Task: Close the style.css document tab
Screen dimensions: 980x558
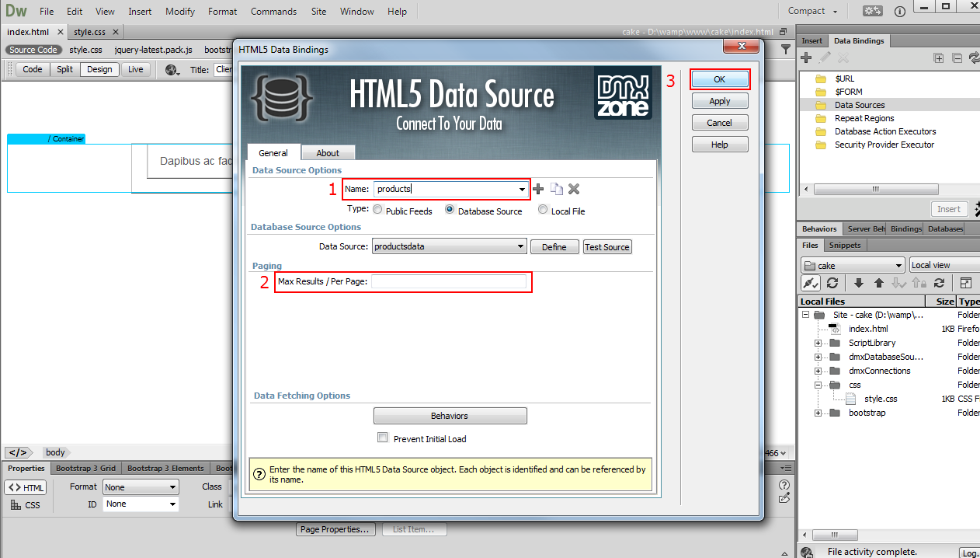Action: [x=115, y=32]
